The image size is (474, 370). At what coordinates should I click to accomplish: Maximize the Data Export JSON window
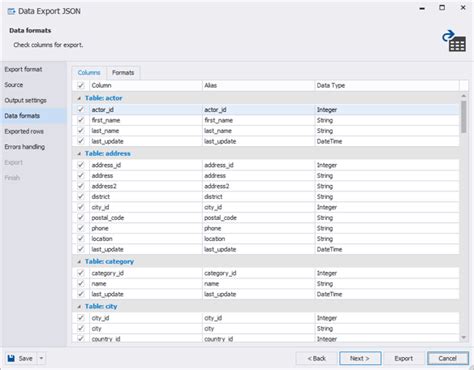click(x=442, y=8)
